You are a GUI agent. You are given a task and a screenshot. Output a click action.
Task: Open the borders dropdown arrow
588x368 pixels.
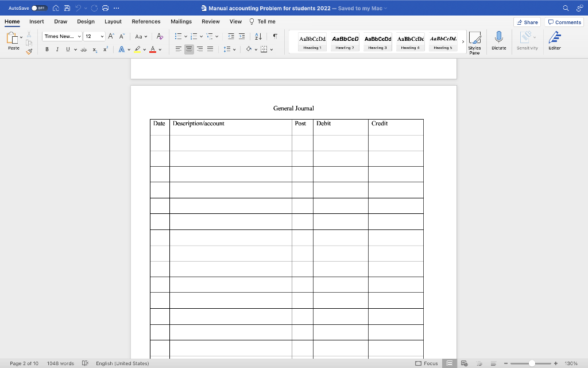(x=272, y=49)
